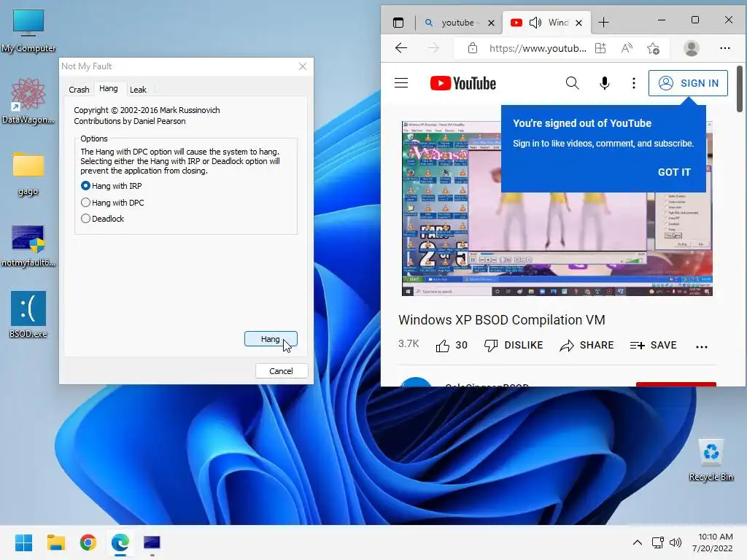Click the video player thumbnail
This screenshot has width=747, height=560.
557,209
